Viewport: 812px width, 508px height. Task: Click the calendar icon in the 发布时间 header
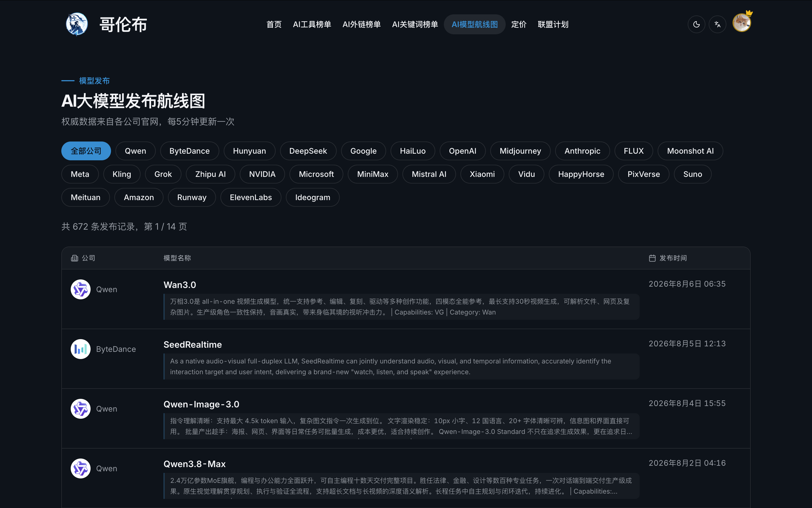(x=652, y=258)
